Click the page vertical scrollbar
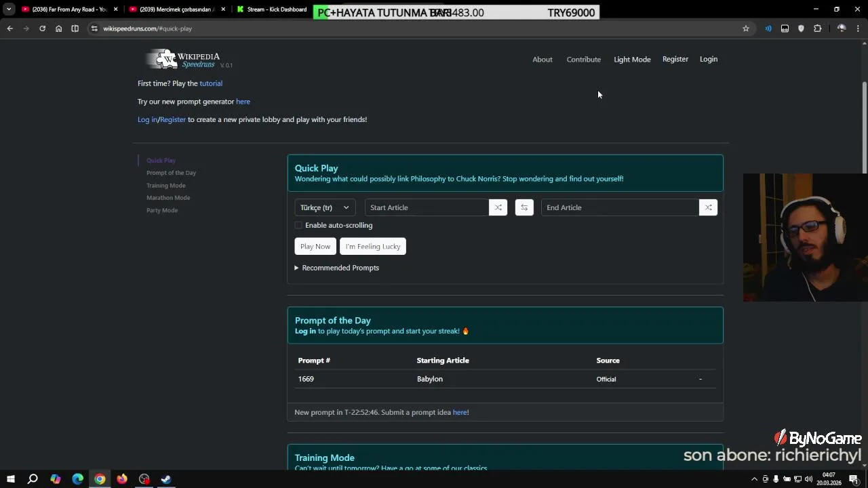This screenshot has height=488, width=868. click(864, 127)
